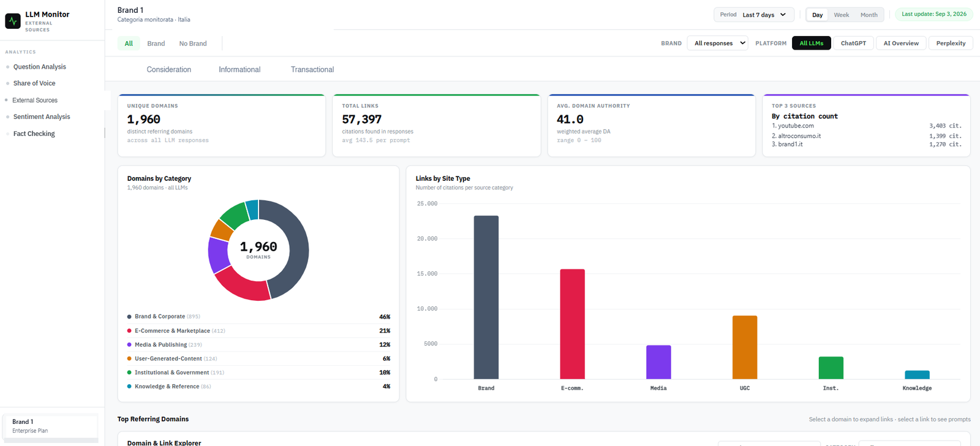This screenshot has height=446, width=980.
Task: Filter by No Brand responses
Action: (193, 43)
